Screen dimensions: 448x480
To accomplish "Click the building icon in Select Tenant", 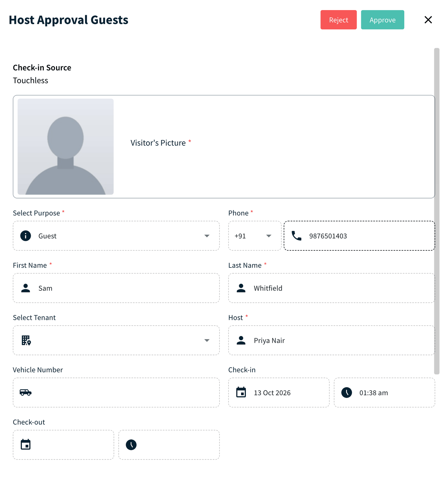I will 26,341.
